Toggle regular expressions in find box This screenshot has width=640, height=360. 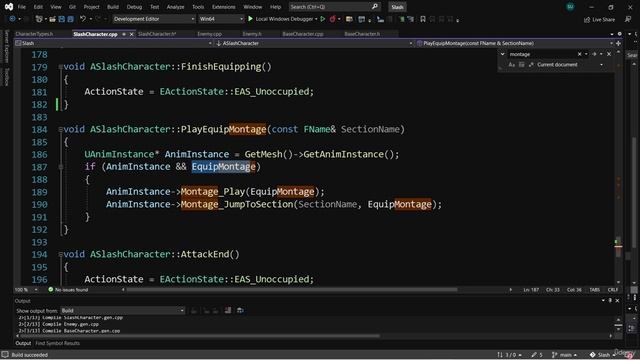click(x=531, y=64)
